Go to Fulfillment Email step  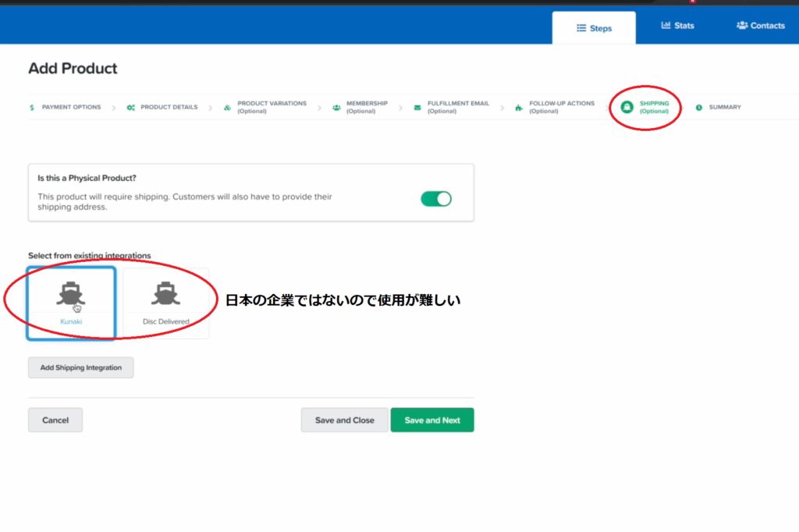coord(452,107)
